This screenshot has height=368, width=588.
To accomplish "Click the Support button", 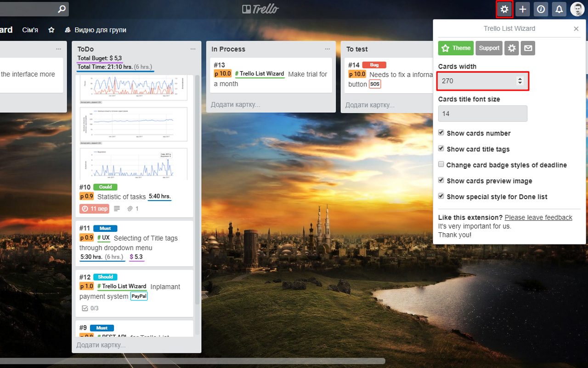I will click(x=489, y=48).
